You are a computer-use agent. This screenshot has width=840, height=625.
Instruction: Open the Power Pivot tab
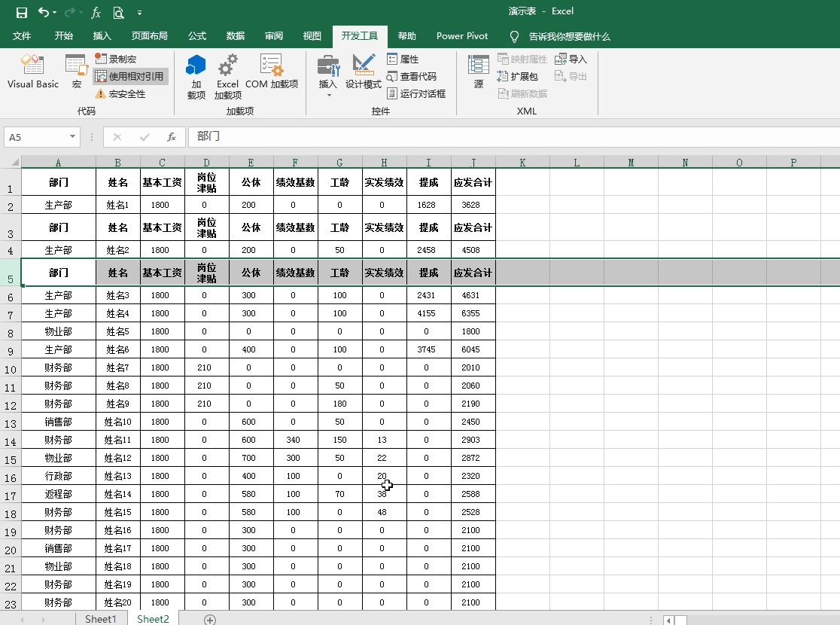462,36
